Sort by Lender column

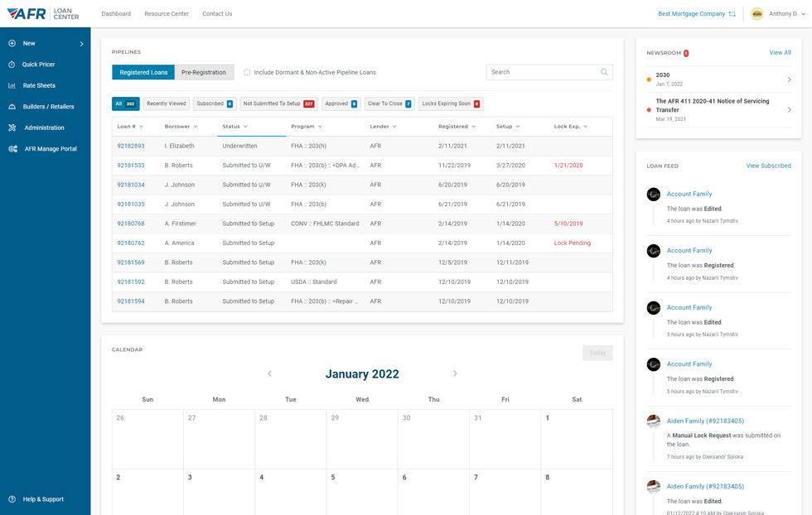[383, 127]
